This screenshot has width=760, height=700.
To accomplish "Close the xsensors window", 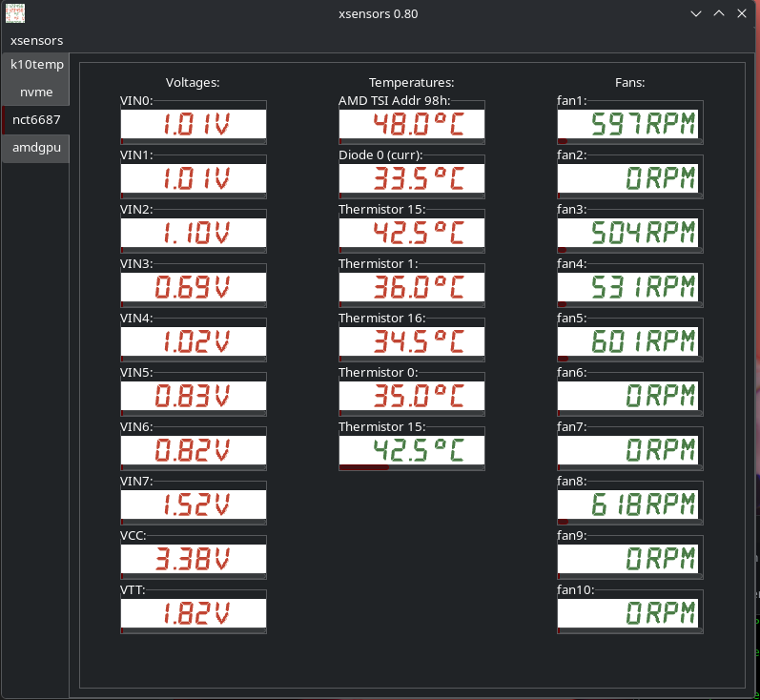I will (x=742, y=13).
